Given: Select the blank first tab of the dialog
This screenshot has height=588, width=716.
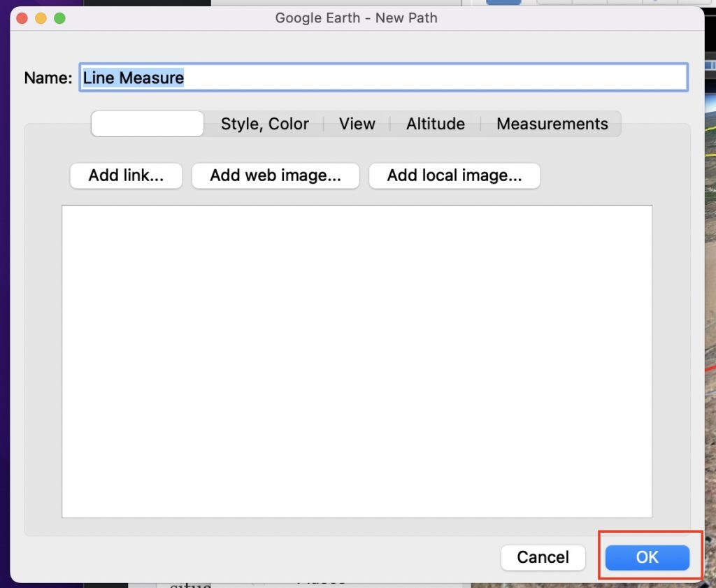Looking at the screenshot, I should coord(147,124).
